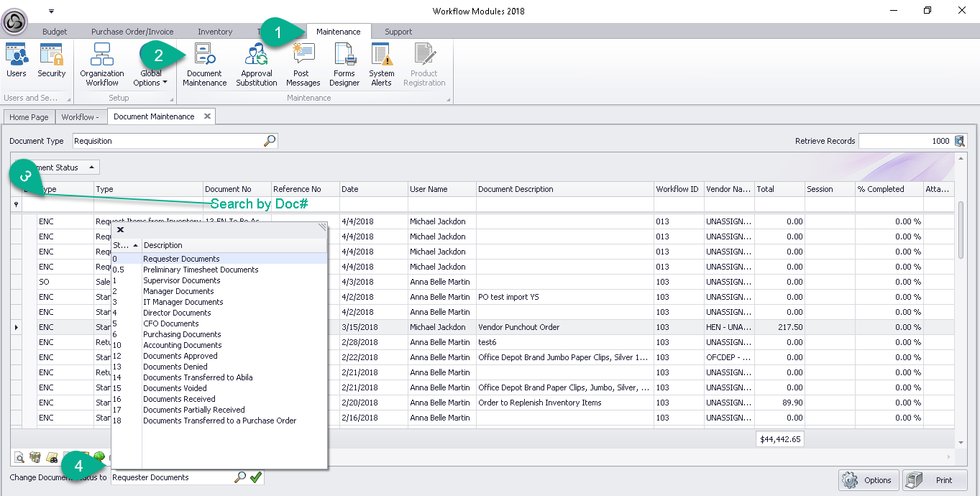Open Security settings in the ribbon
Image resolution: width=980 pixels, height=496 pixels.
click(x=51, y=60)
